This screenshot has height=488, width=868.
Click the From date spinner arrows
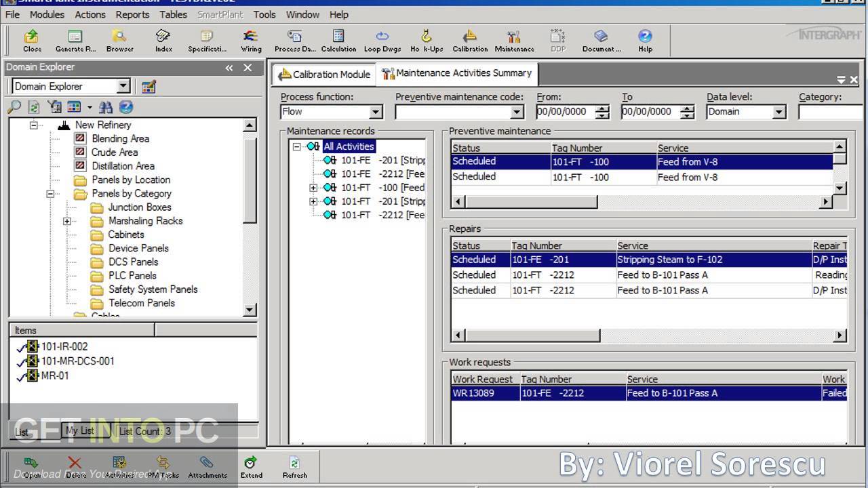[602, 112]
